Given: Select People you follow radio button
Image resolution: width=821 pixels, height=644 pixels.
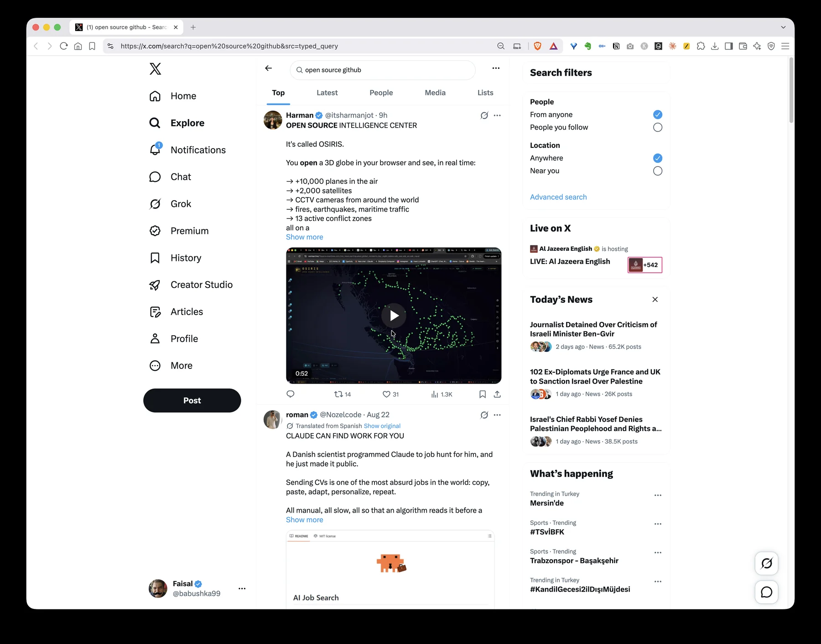Looking at the screenshot, I should pyautogui.click(x=658, y=127).
